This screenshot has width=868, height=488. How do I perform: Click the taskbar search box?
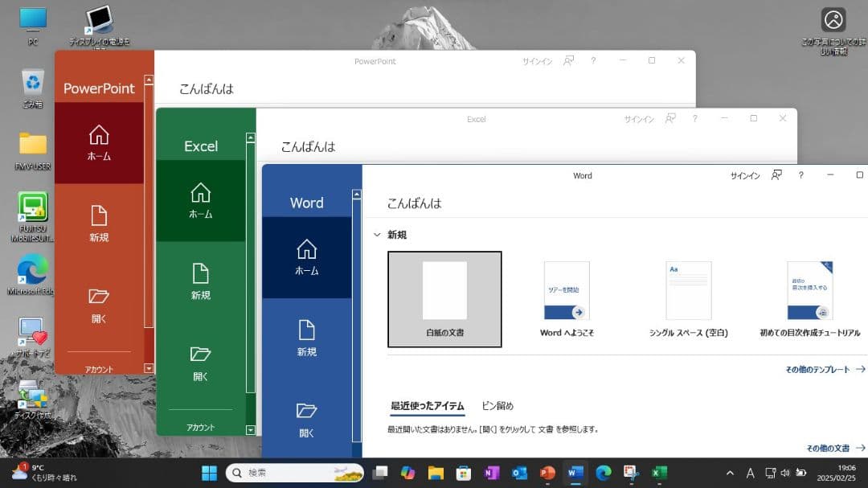(294, 473)
